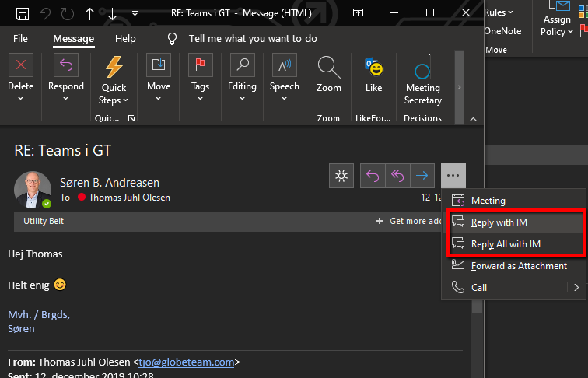Click the Like emoji button

pyautogui.click(x=373, y=74)
